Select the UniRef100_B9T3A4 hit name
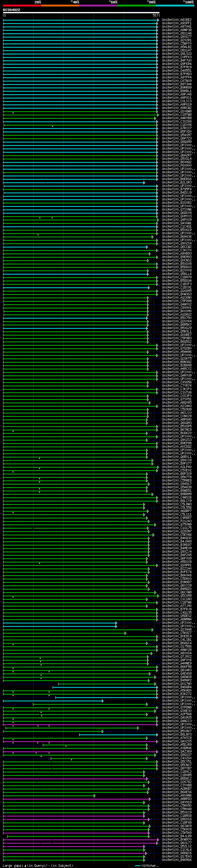Screen dimensions: 197x868 click(177, 84)
